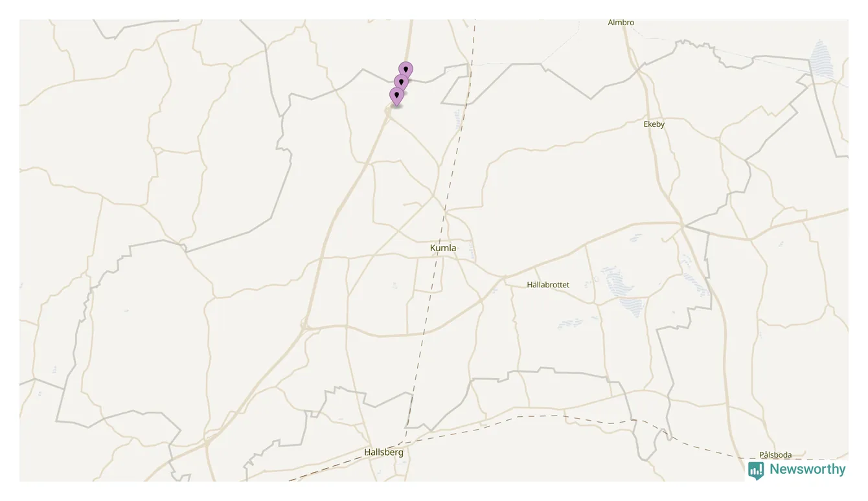Open the Newsworthy text link
The width and height of the screenshot is (868, 501).
807,469
